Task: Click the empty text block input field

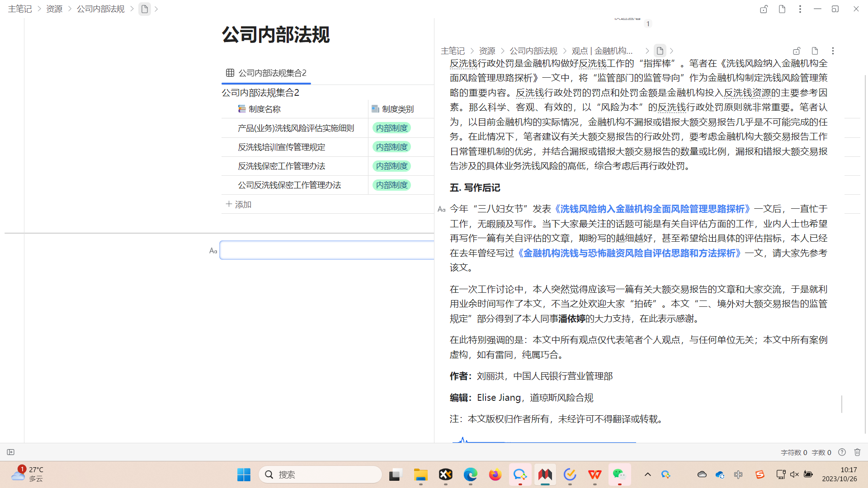Action: [326, 250]
